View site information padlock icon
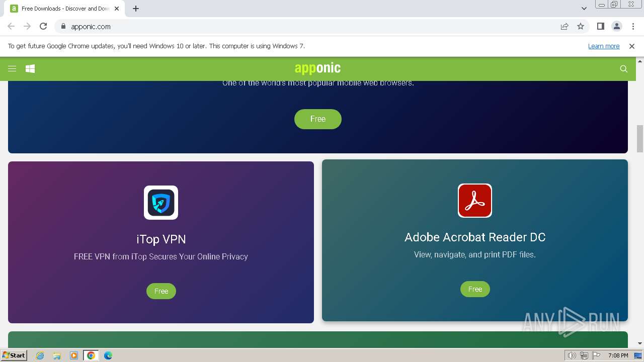644x362 pixels. tap(63, 27)
